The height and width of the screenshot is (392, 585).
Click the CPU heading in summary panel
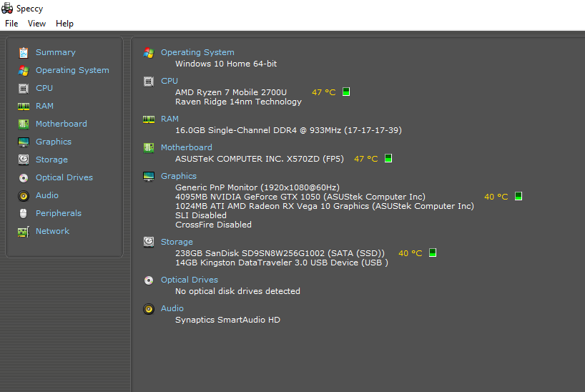(169, 81)
